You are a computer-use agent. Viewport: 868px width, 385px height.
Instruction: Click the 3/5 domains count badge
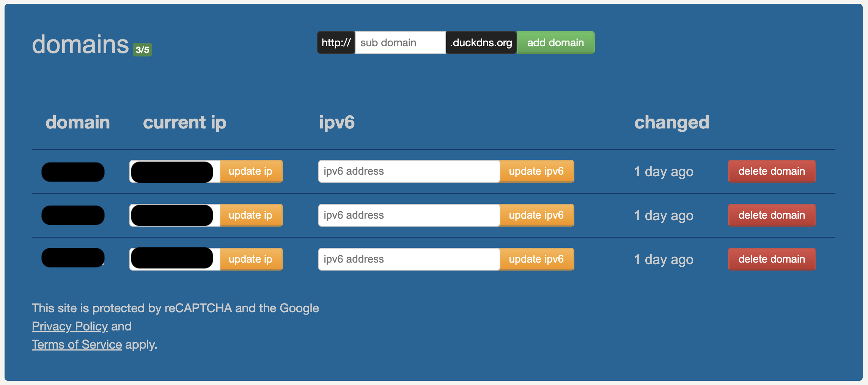[142, 50]
